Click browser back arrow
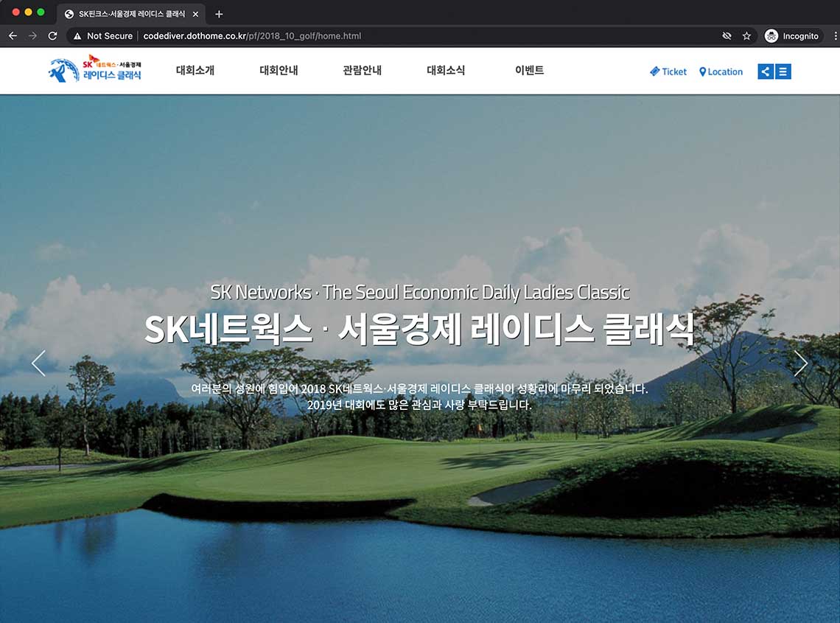Screen dimensions: 840x623 [13, 36]
